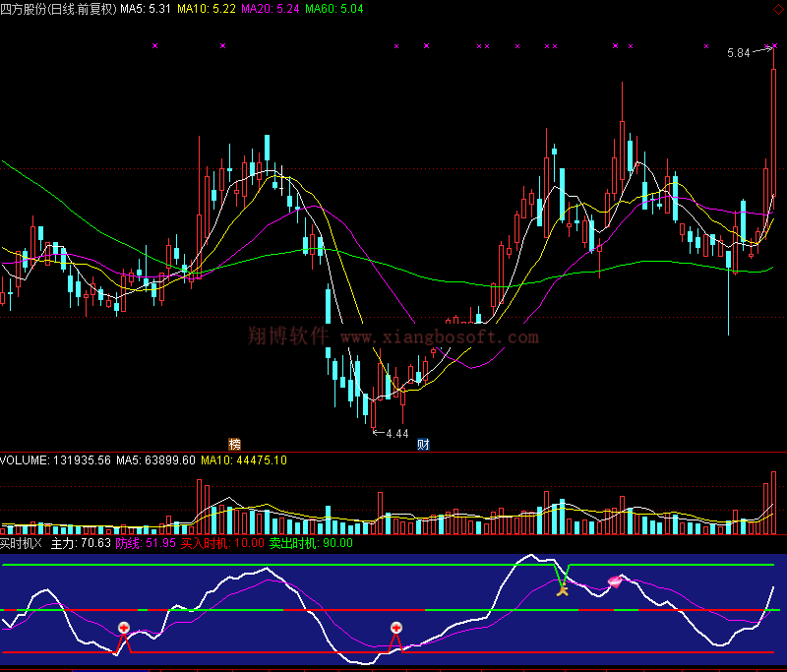Click the orange sell-signal icon in indicator panel
Viewport: 787px width, 672px height.
pos(562,589)
